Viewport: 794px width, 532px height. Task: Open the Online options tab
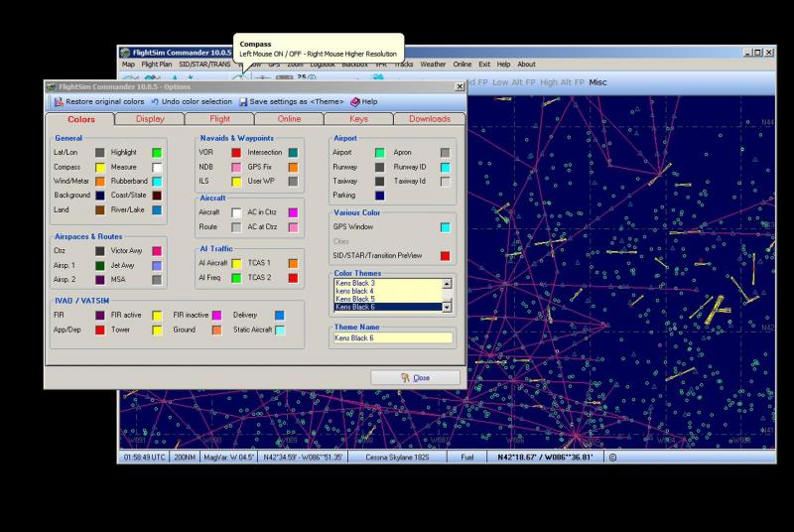[x=289, y=119]
